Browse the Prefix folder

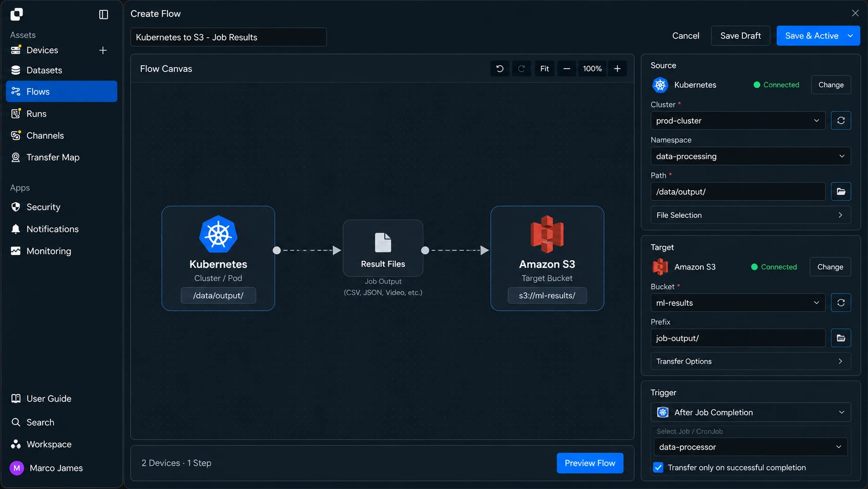[840, 338]
